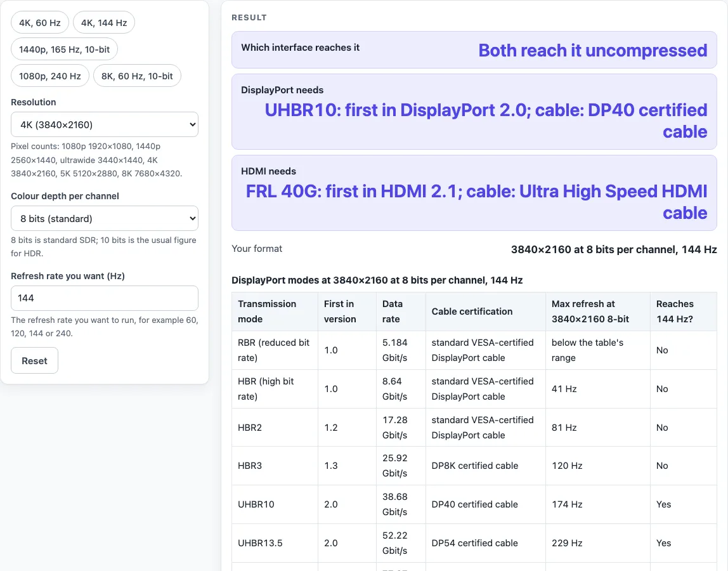Select the HDMI needs result card

[474, 193]
